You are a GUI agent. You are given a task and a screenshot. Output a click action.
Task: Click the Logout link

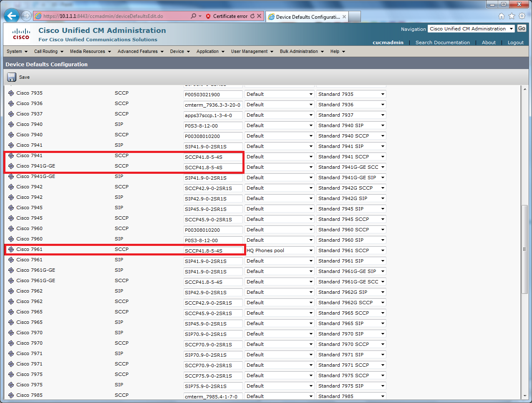point(515,42)
